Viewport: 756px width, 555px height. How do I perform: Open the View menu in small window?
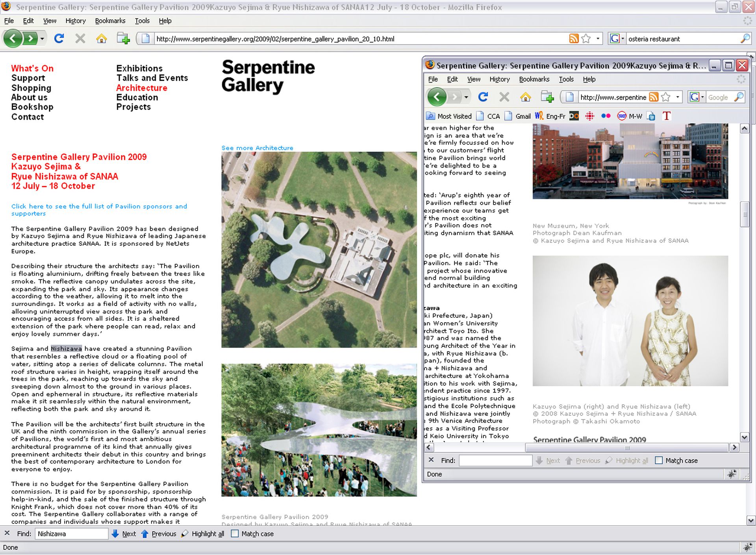click(x=474, y=79)
